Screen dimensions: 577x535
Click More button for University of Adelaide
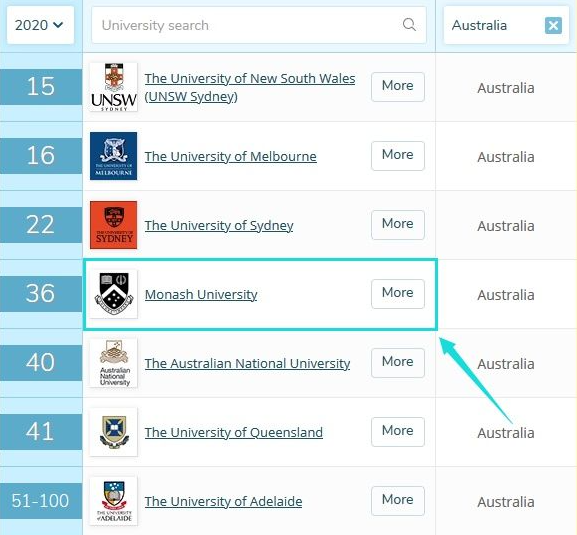click(x=398, y=501)
